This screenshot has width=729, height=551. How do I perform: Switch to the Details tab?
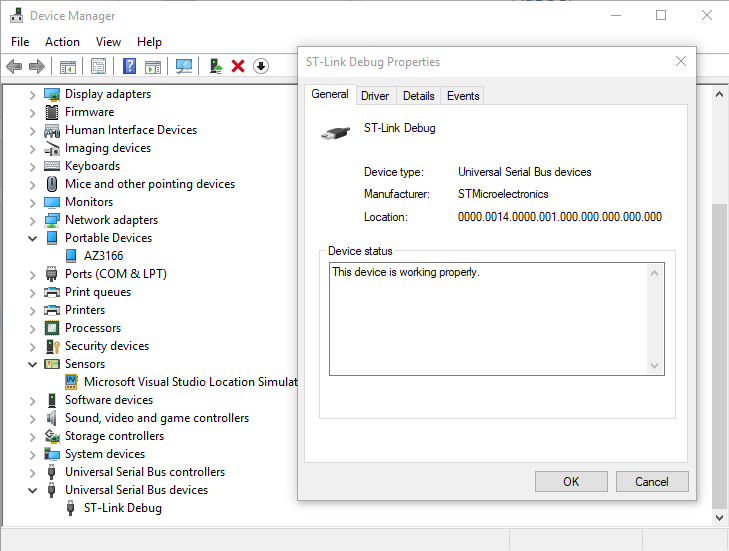418,96
